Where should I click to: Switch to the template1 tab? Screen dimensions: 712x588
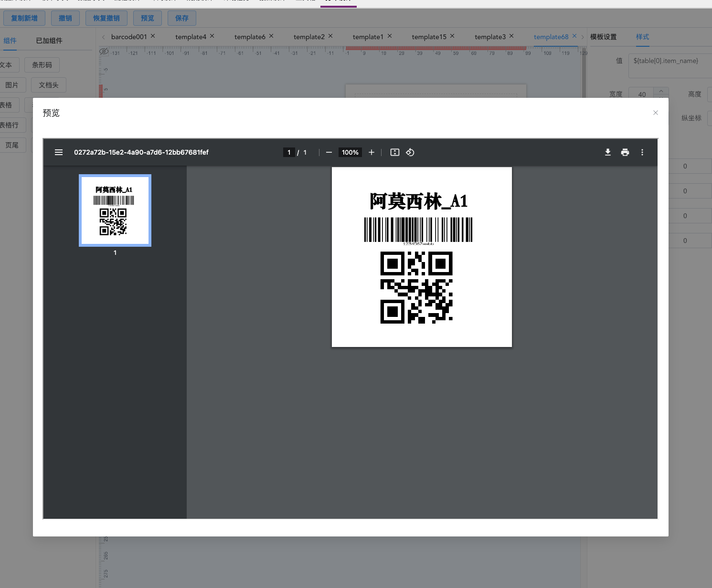(368, 37)
